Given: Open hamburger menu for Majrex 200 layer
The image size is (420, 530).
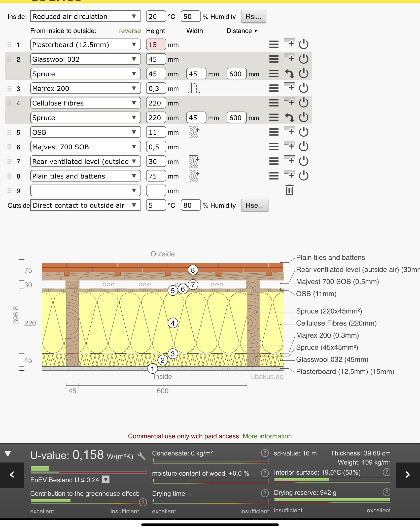Looking at the screenshot, I should tap(274, 88).
